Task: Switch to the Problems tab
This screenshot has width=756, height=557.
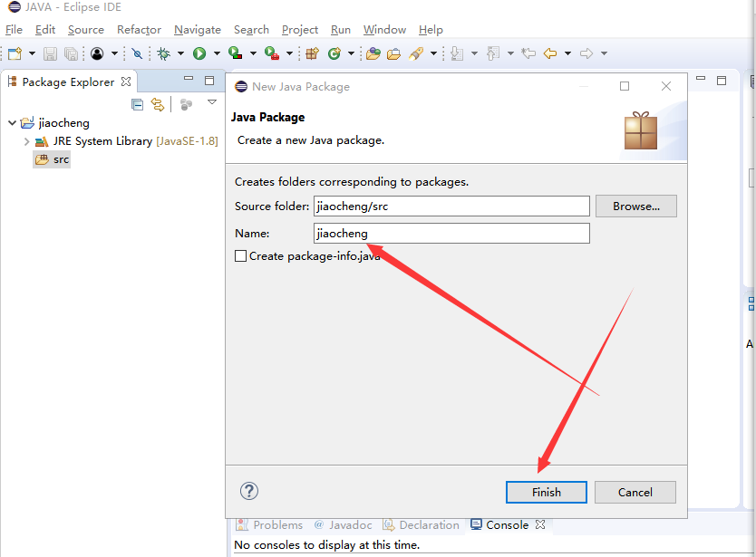Action: pos(270,524)
